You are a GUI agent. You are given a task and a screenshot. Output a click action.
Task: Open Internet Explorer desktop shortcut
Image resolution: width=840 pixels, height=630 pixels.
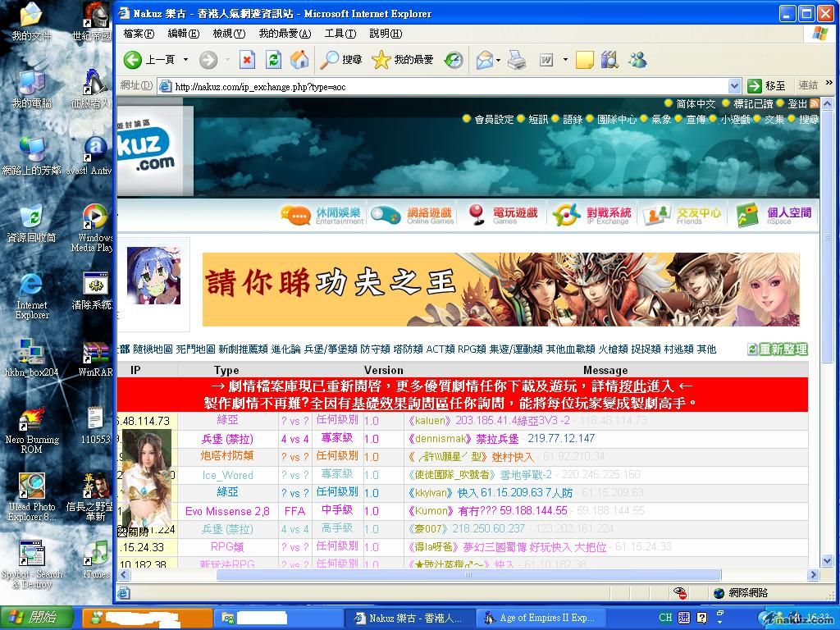click(x=32, y=295)
